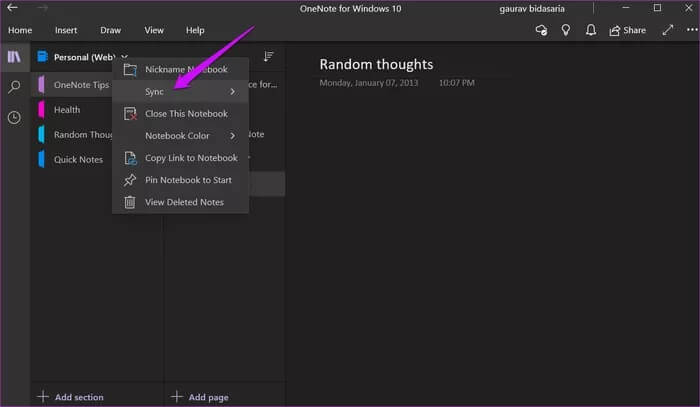This screenshot has height=407, width=700.
Task: Click the trash icon for deleted notes
Action: (x=130, y=202)
